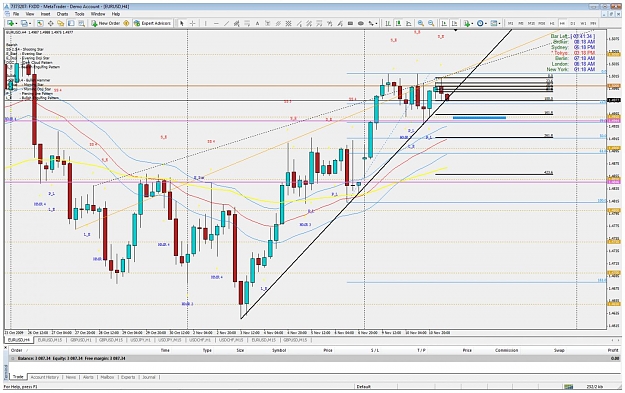Screen dimensions: 625x393
Task: Open the Periods clock icon
Action: (480, 24)
